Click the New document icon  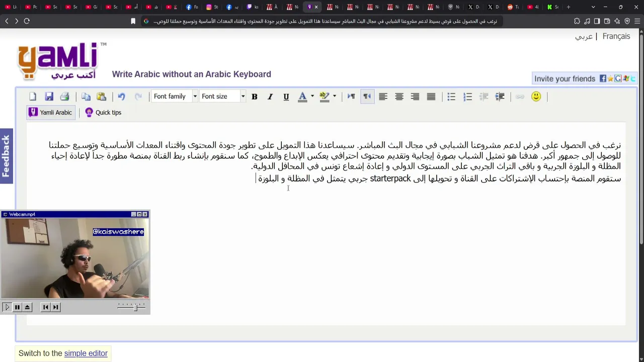click(x=33, y=97)
